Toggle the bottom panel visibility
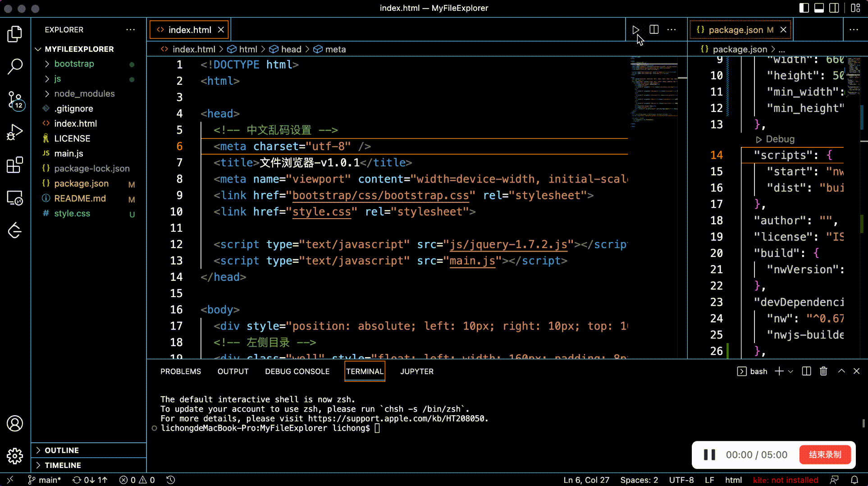The image size is (868, 486). 819,8
